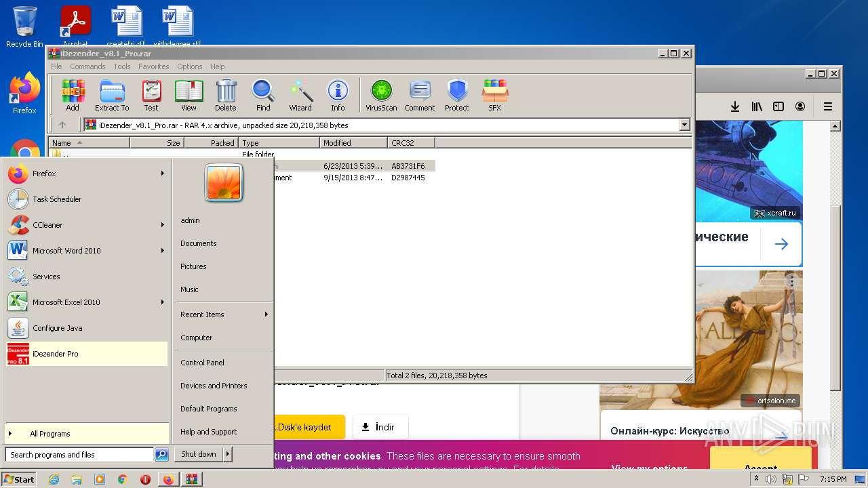The width and height of the screenshot is (868, 488).
Task: Open Help and Support
Action: pyautogui.click(x=208, y=432)
